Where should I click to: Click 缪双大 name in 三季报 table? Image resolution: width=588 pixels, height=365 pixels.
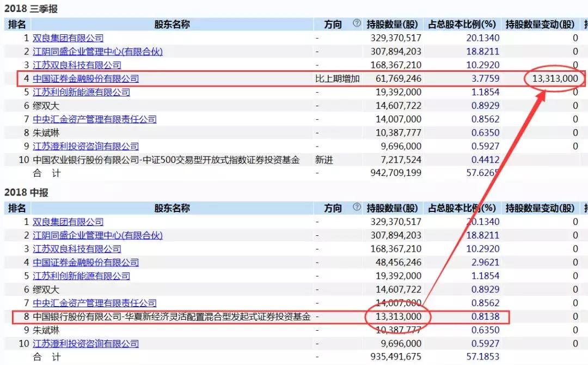(x=46, y=106)
